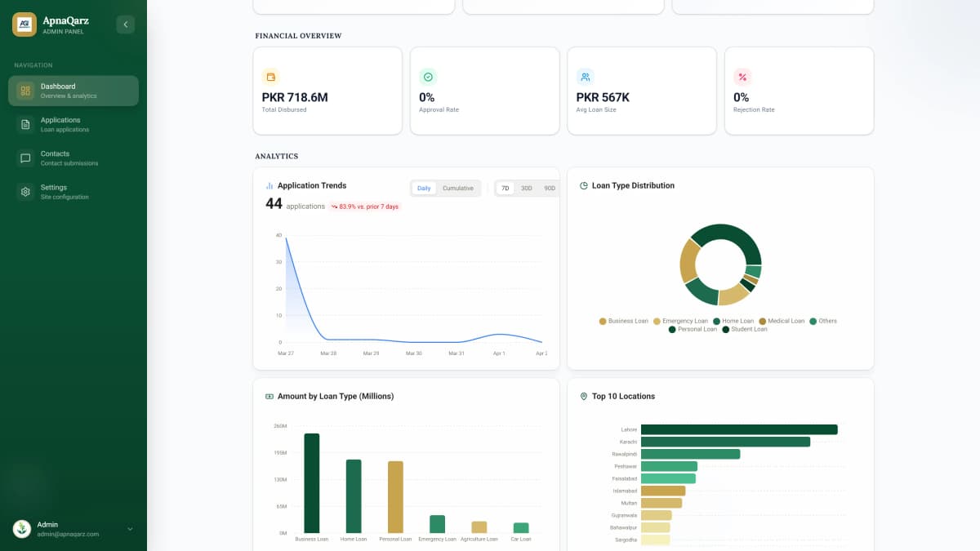980x551 pixels.
Task: Click the Others legend entry
Action: pyautogui.click(x=823, y=321)
